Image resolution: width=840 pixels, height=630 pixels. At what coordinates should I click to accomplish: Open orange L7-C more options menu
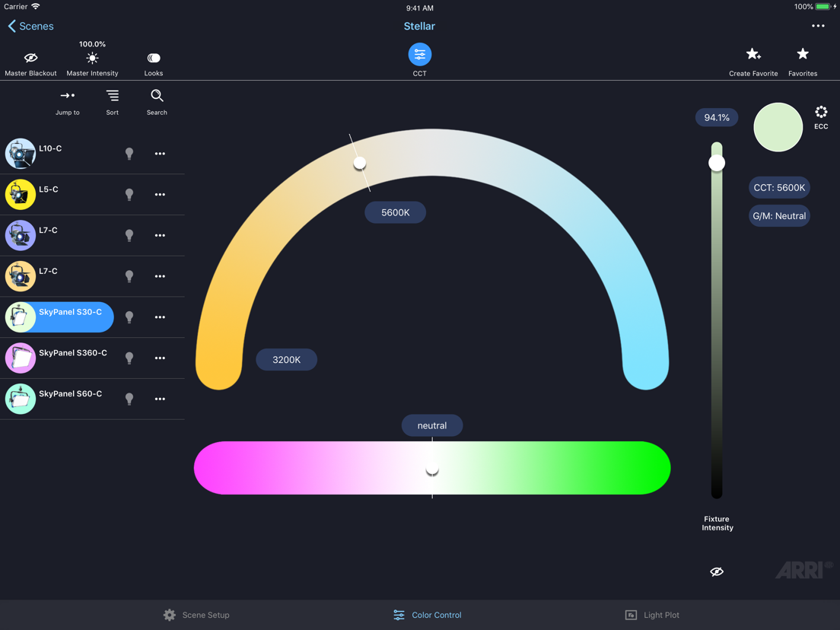pos(160,276)
